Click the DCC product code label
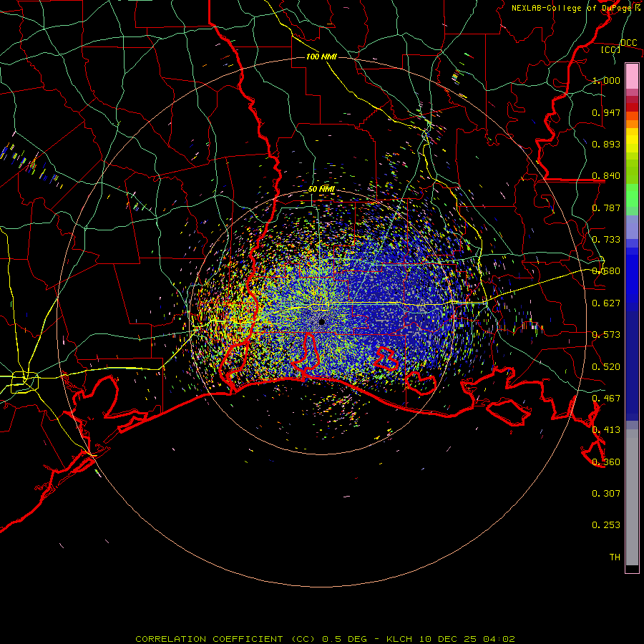644x644 pixels. [x=628, y=43]
